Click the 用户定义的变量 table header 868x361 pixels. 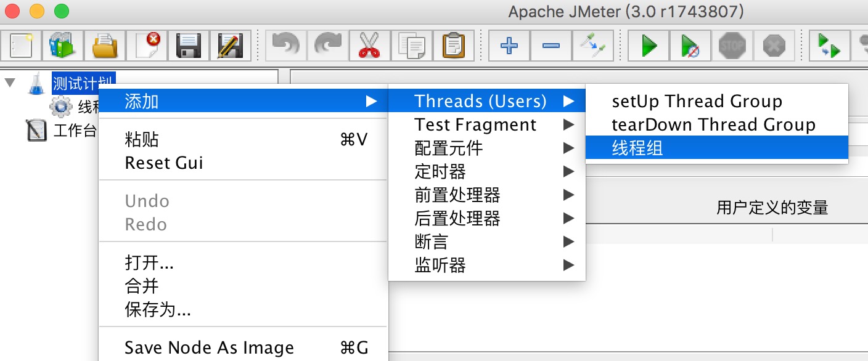coord(772,208)
